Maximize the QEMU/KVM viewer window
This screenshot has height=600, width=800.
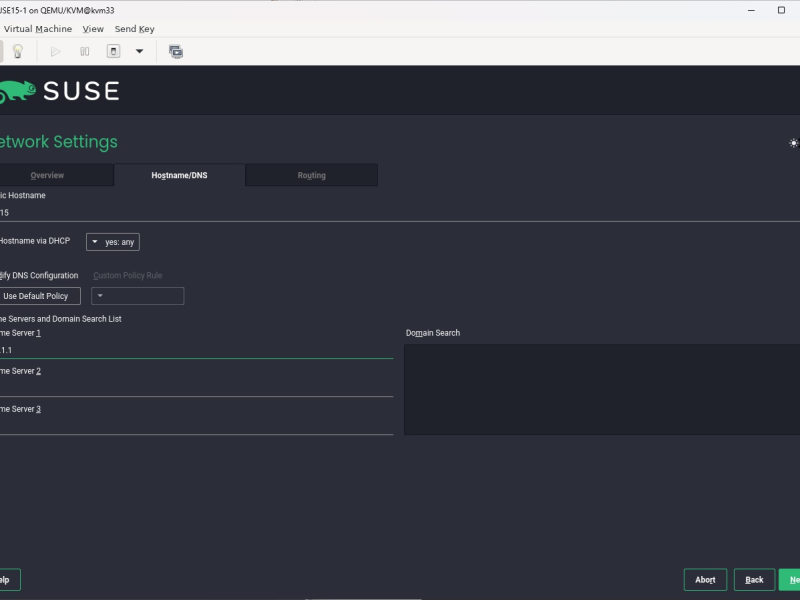(x=781, y=10)
